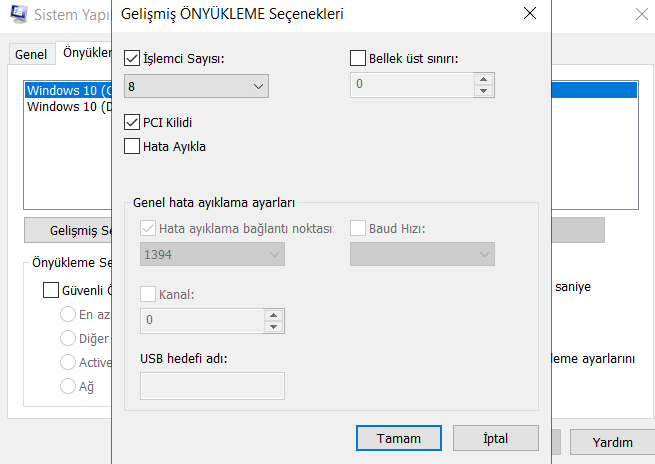655x464 pixels.
Task: Decrease the Bellek üst sınırı value
Action: pyautogui.click(x=485, y=91)
